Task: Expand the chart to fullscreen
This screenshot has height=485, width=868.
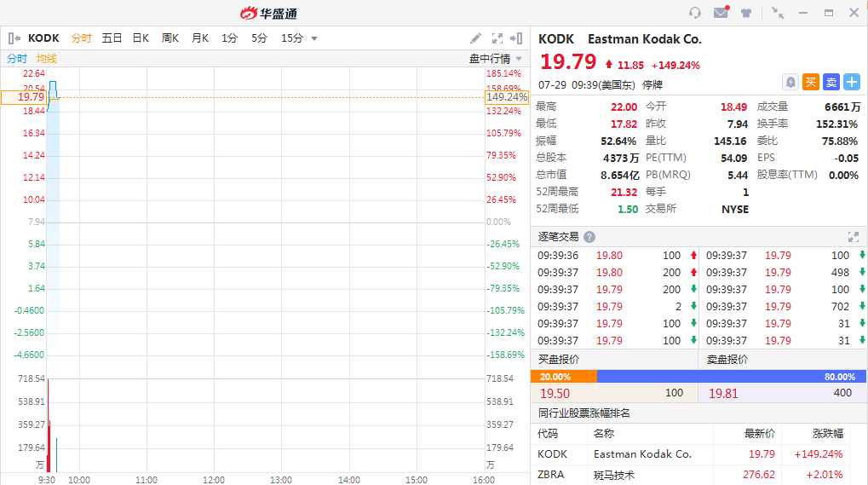Action: point(497,38)
